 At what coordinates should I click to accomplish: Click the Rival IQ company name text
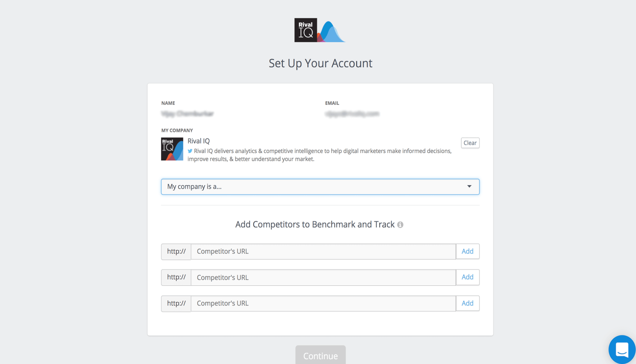pyautogui.click(x=199, y=141)
